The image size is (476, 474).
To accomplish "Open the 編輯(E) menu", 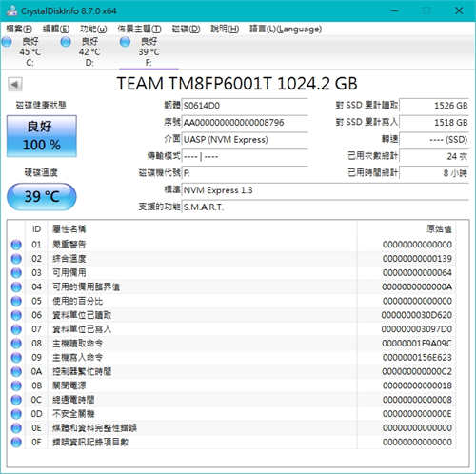I will (x=56, y=29).
